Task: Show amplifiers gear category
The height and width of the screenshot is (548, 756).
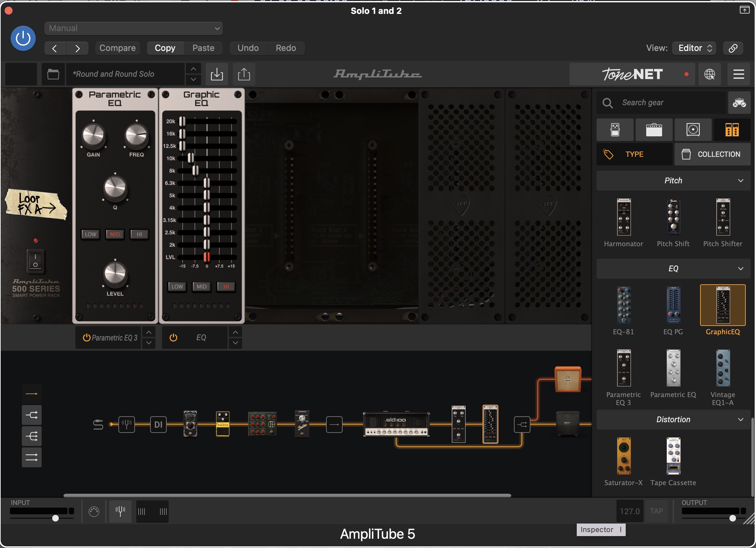Action: coord(654,130)
